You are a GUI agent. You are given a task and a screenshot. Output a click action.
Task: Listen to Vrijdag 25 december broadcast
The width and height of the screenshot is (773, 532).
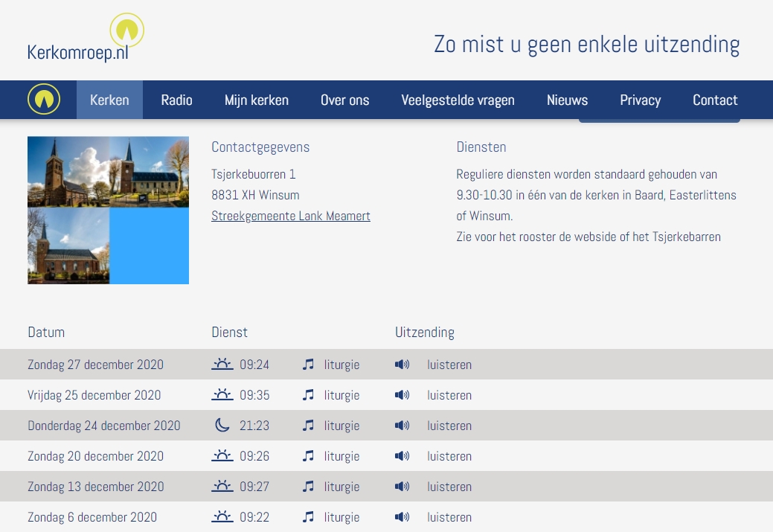tap(449, 395)
